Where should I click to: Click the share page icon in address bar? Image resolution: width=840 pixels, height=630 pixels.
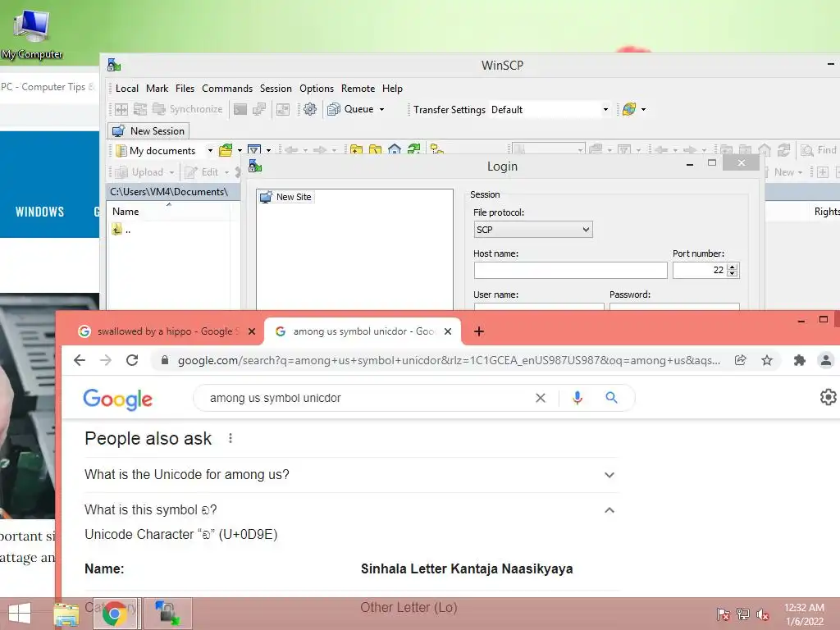pos(741,360)
